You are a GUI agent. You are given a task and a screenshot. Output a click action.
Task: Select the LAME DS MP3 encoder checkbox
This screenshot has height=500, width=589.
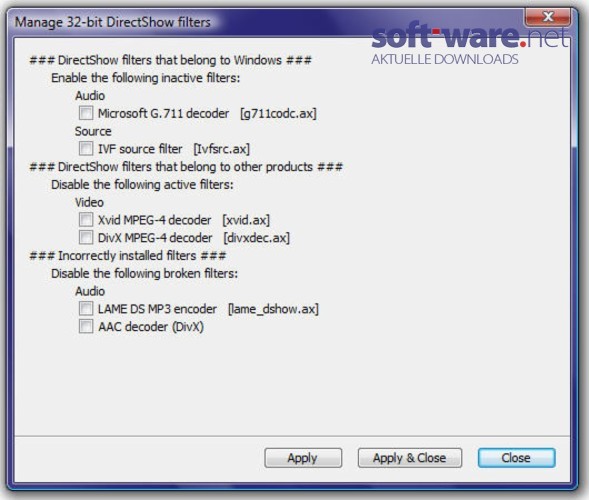click(x=86, y=308)
